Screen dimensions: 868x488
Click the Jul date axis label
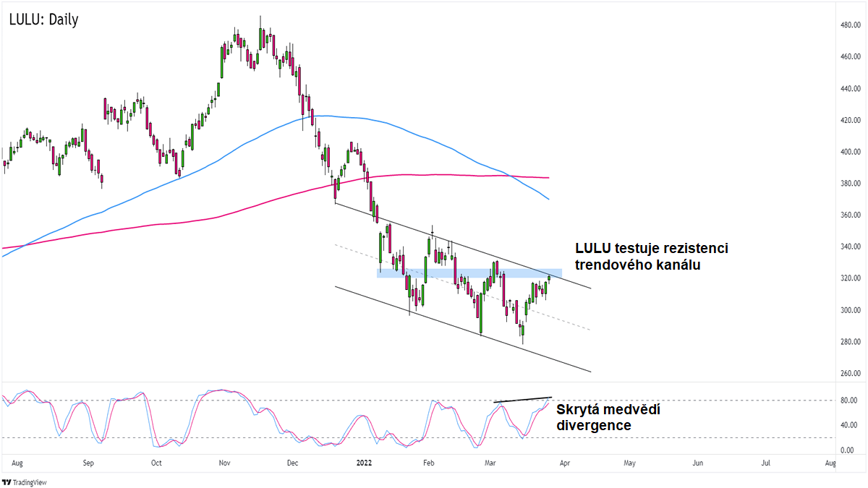[x=765, y=462]
